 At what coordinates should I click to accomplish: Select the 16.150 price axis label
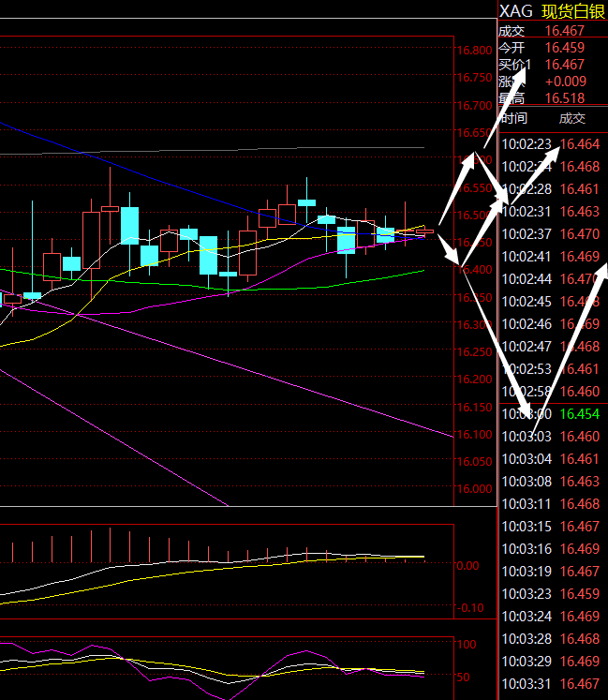[x=474, y=407]
